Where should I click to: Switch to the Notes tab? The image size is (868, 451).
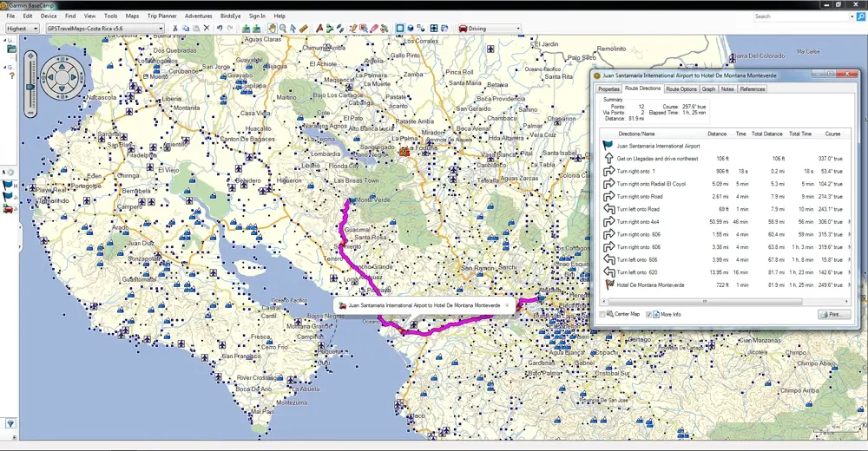tap(727, 89)
